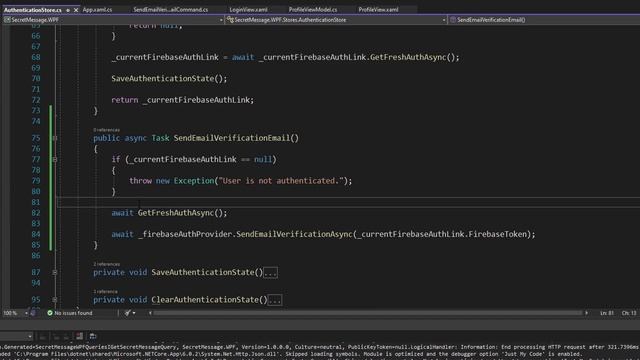640x360 pixels.
Task: Pin the AuthenticationStore.cs tab
Action: point(68,10)
